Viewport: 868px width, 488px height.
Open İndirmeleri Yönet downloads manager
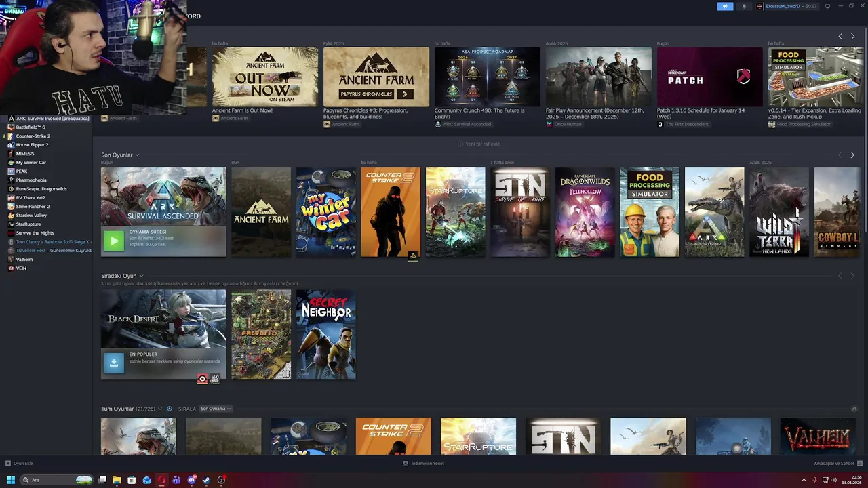(x=423, y=464)
